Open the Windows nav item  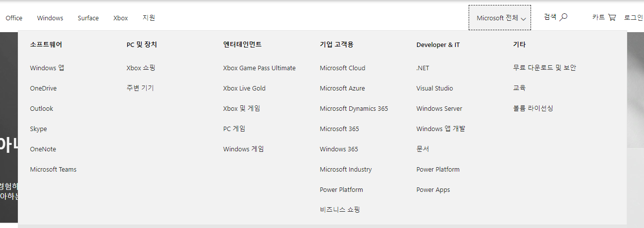tap(50, 18)
